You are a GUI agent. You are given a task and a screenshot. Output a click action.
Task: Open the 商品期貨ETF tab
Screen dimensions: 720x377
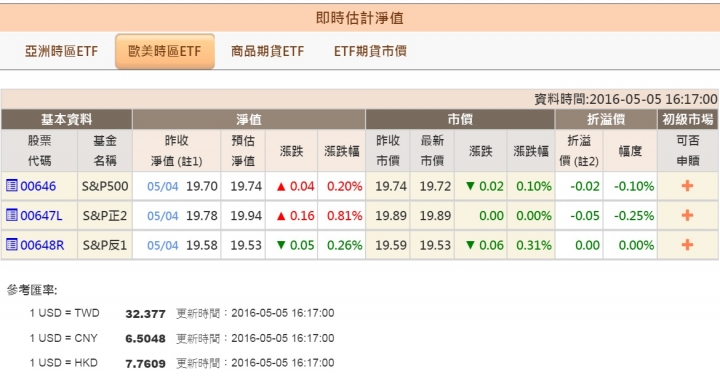tap(267, 51)
